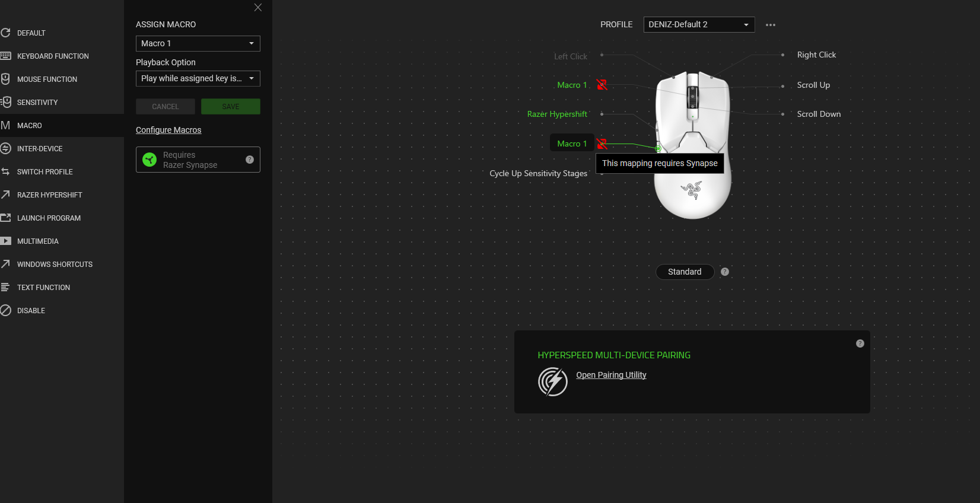
Task: Select the Scroll Down mapping
Action: point(819,114)
